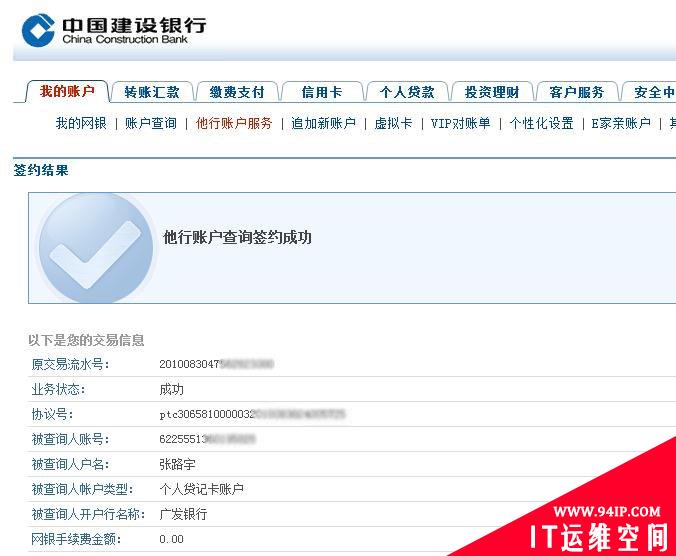Click the 0.00 fee amount
676x556 pixels.
(x=171, y=539)
